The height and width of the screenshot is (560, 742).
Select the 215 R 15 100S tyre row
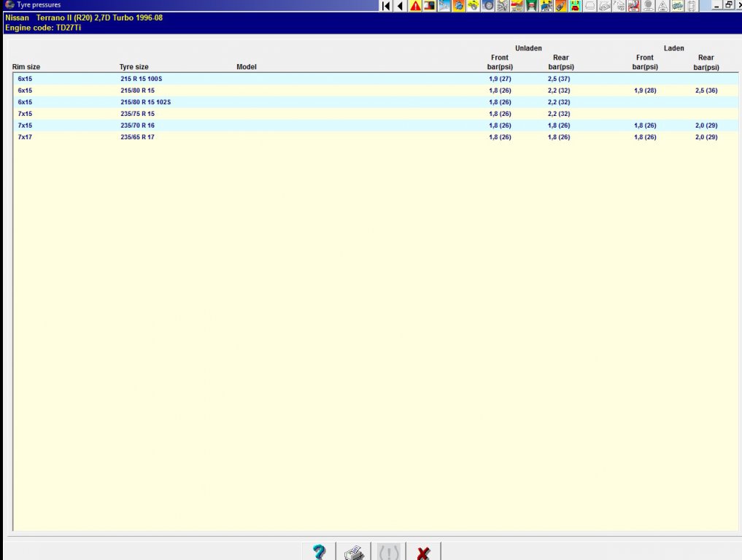pos(376,79)
